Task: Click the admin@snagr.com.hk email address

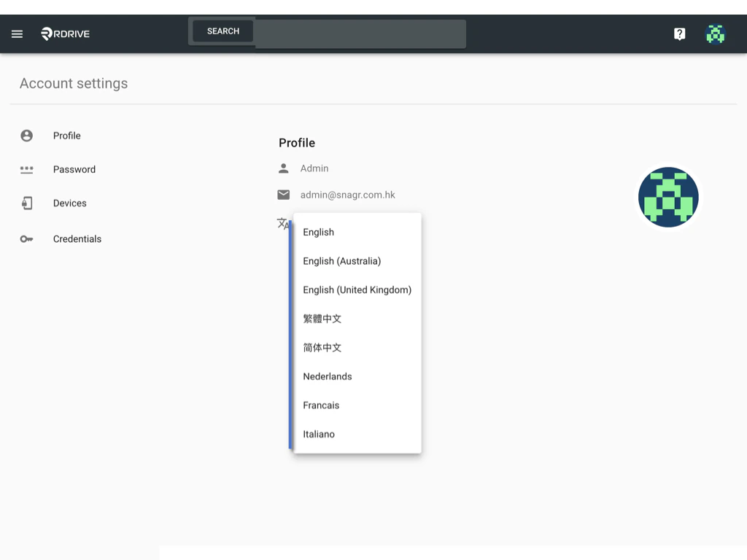Action: click(347, 195)
